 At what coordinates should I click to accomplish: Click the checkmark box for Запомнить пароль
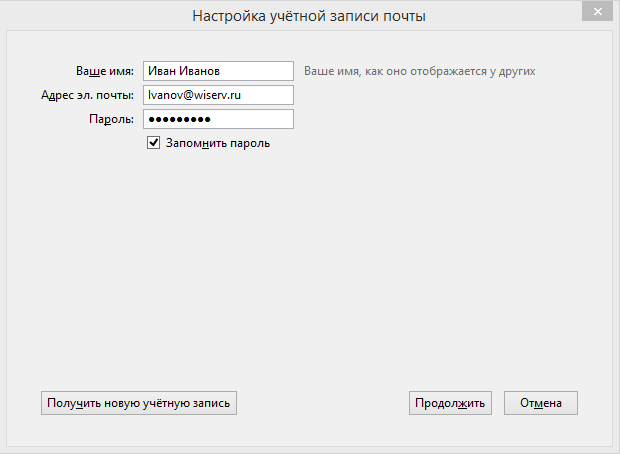pos(154,143)
